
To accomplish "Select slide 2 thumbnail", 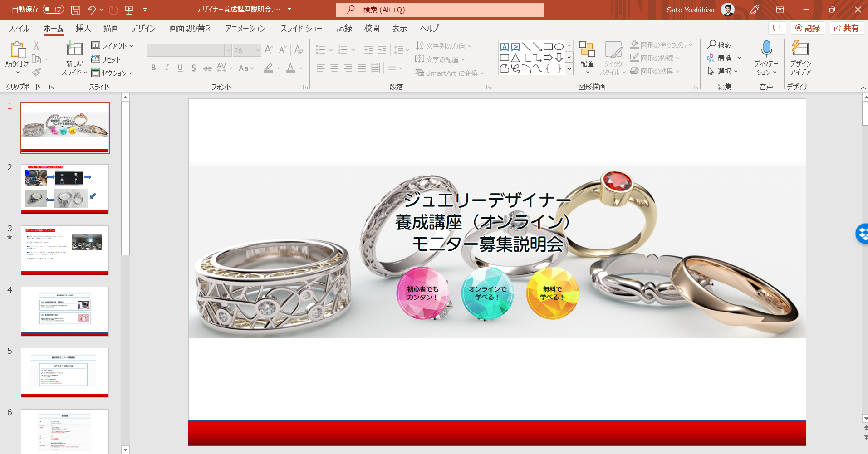I will 65,189.
